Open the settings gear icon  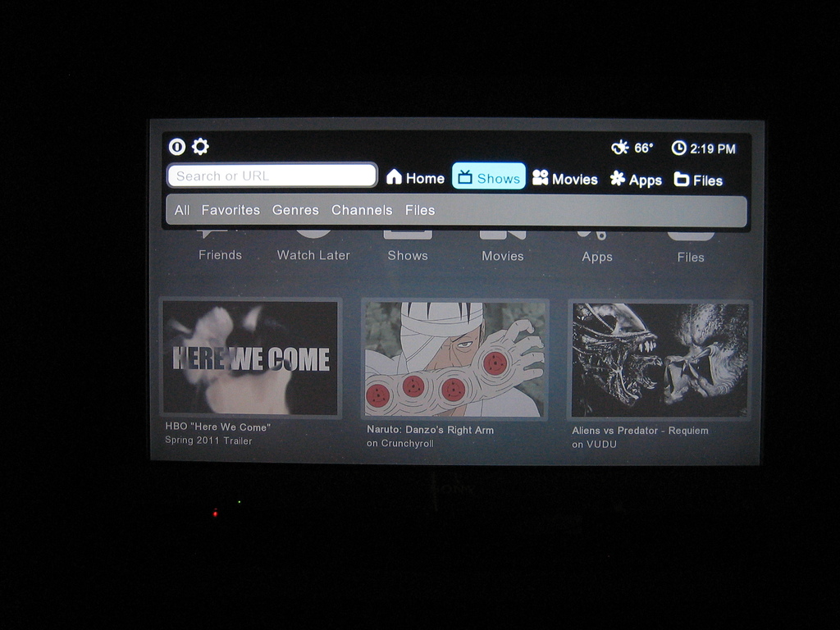200,146
